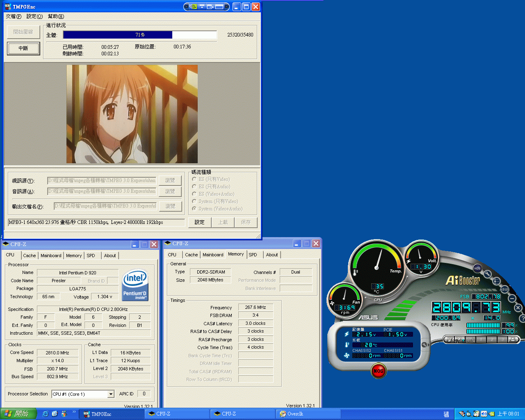Click the 開始壓縮 start button in TMPGEnc
Image resolution: width=525 pixels, height=420 pixels.
click(23, 32)
